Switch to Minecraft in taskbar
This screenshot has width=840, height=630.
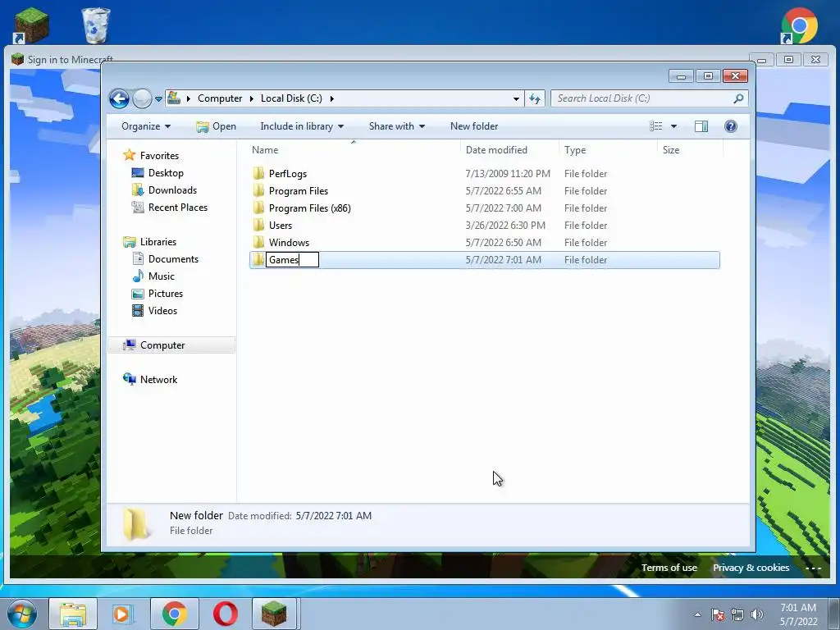pos(274,614)
